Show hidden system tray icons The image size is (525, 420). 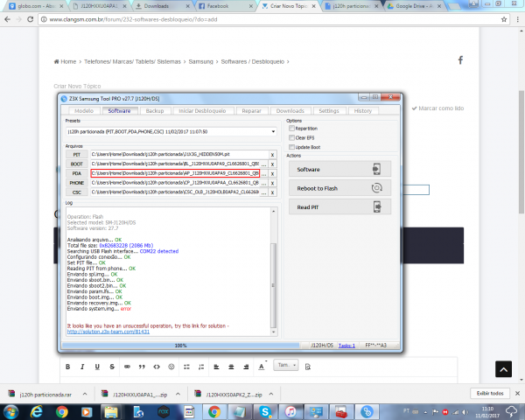click(x=425, y=412)
